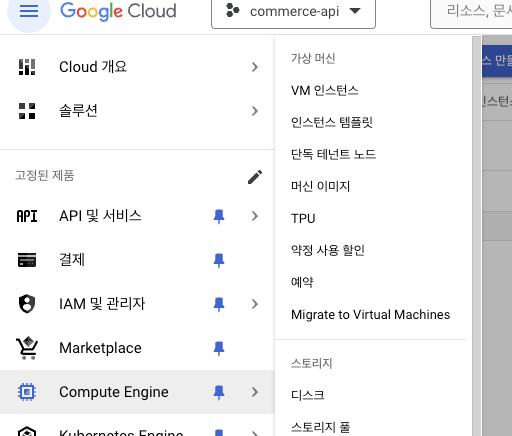The height and width of the screenshot is (436, 512).
Task: Click the Compute Engine chip icon
Action: pos(27,392)
